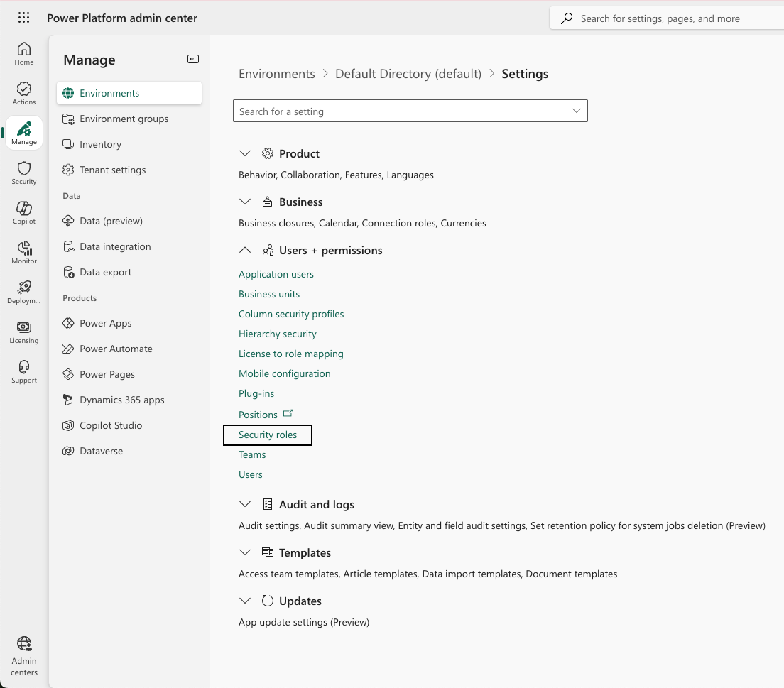Go to Home in left rail
The image size is (784, 688).
[x=24, y=53]
